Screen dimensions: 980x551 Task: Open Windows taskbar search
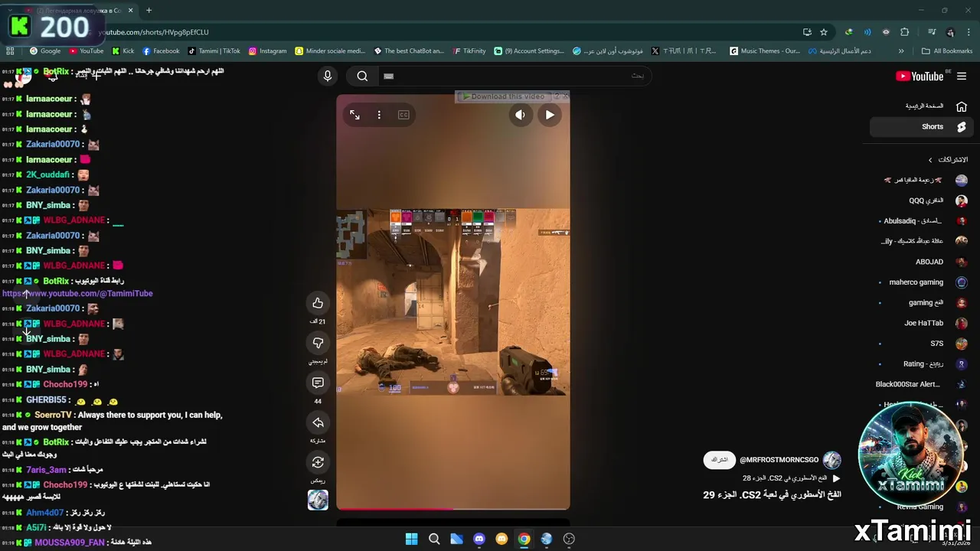pyautogui.click(x=434, y=539)
